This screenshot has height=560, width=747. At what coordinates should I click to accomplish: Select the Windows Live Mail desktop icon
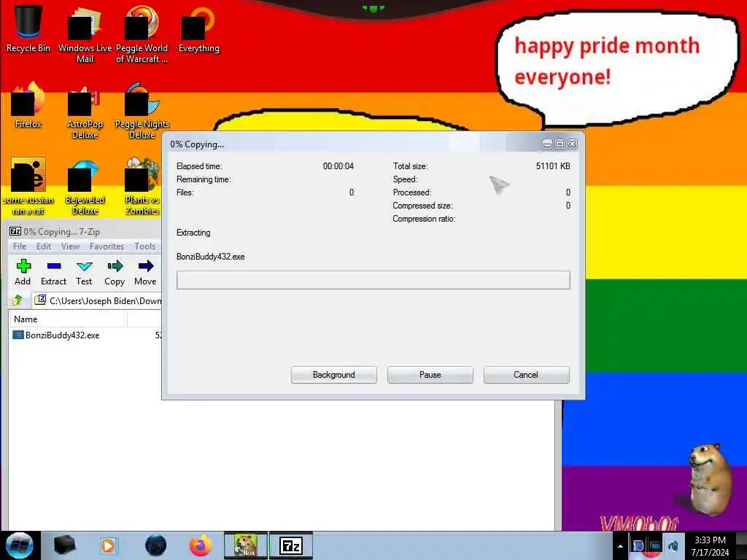[x=85, y=35]
